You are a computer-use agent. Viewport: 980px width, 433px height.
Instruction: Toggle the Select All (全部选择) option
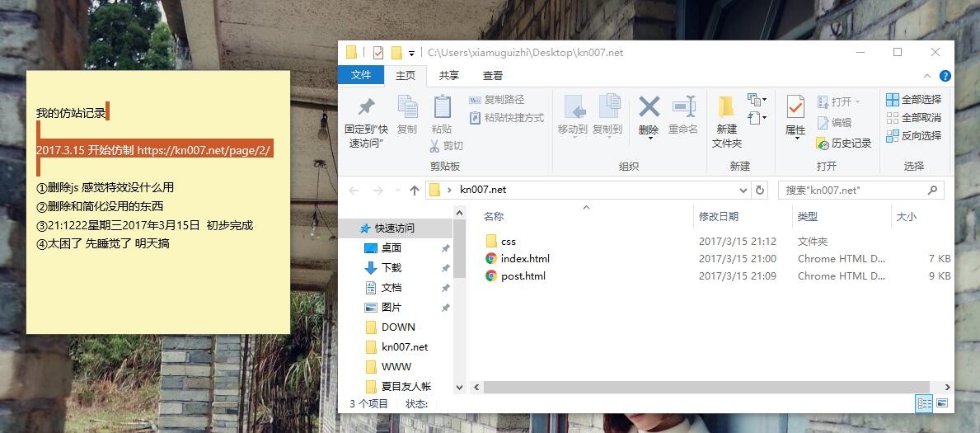tap(913, 100)
